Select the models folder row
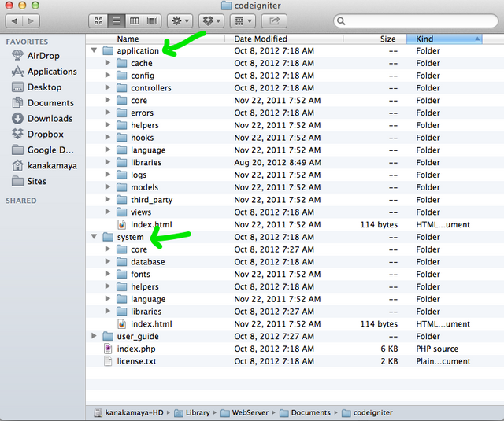The height and width of the screenshot is (421, 504). click(x=295, y=187)
